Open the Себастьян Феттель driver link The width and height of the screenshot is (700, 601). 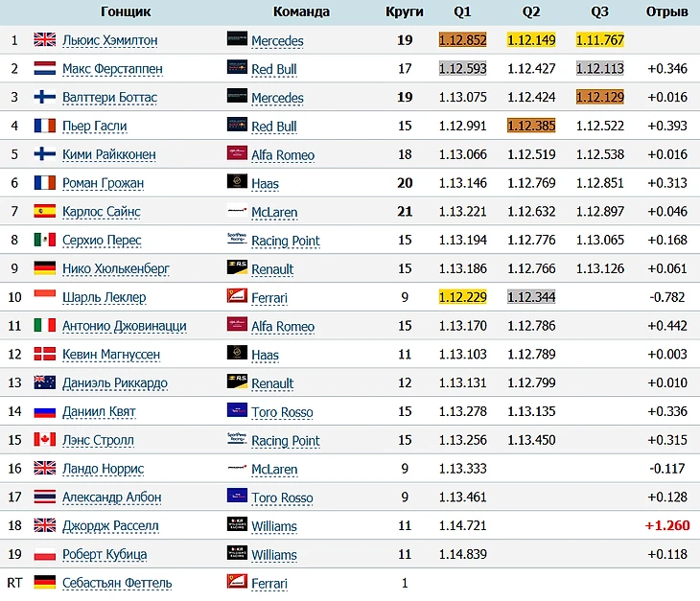(117, 583)
